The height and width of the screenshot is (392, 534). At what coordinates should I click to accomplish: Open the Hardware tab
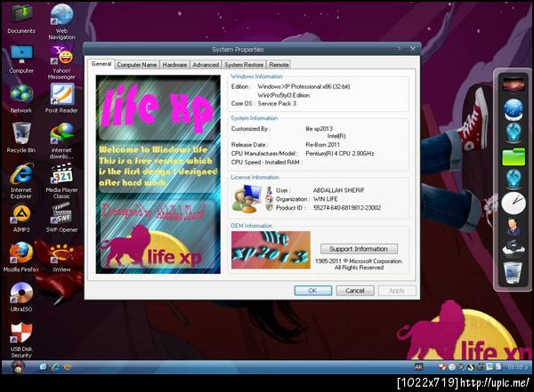tap(174, 65)
